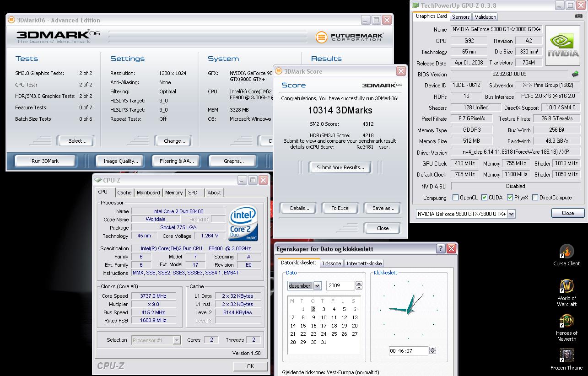The height and width of the screenshot is (376, 588).
Task: Click the OK button in CPU-Z
Action: pos(250,366)
